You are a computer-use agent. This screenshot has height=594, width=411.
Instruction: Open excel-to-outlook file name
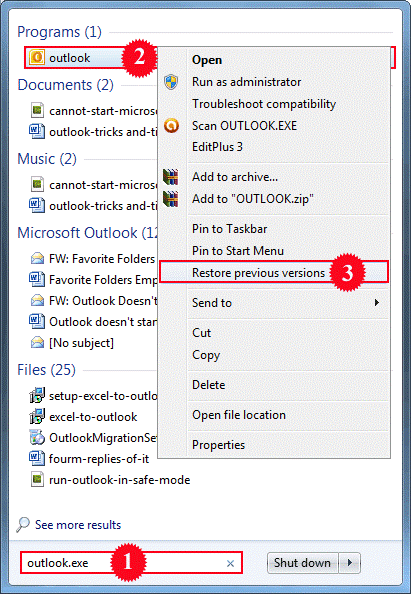coord(93,417)
